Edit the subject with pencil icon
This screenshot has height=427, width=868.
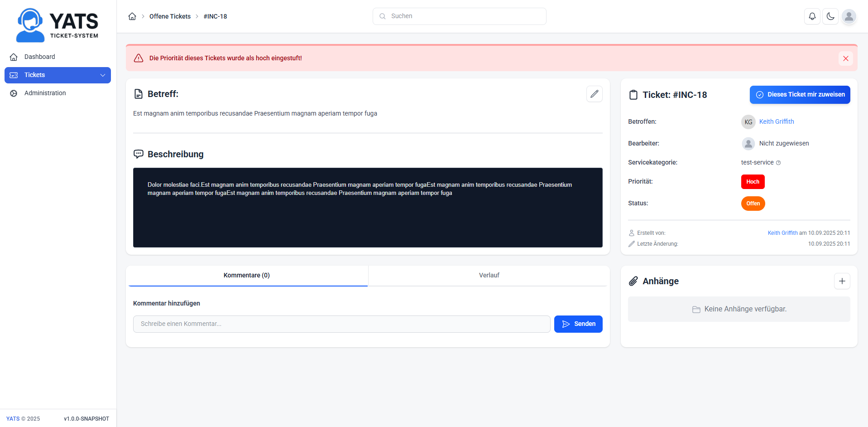594,94
